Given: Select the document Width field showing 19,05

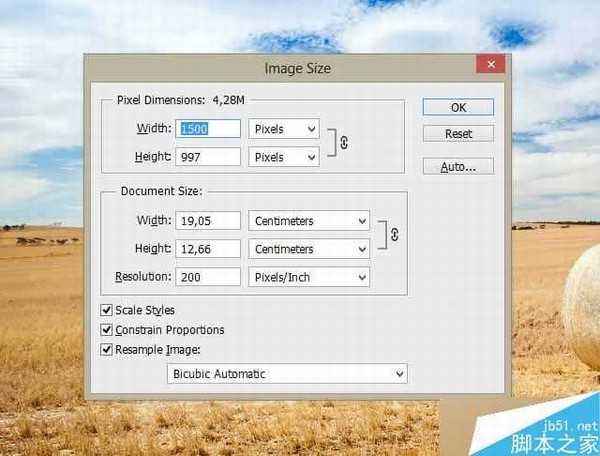Looking at the screenshot, I should 209,221.
